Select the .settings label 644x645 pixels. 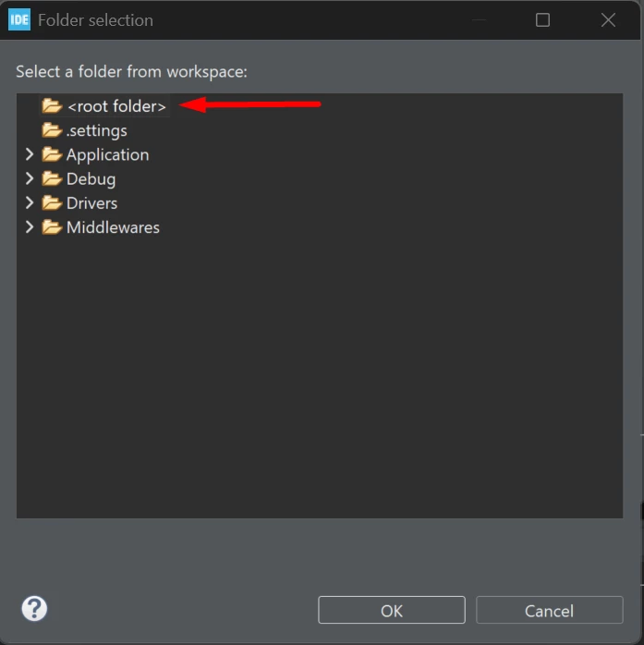[97, 131]
